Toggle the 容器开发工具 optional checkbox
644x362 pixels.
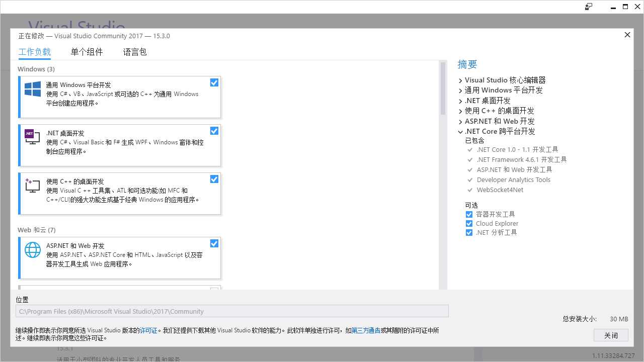469,214
